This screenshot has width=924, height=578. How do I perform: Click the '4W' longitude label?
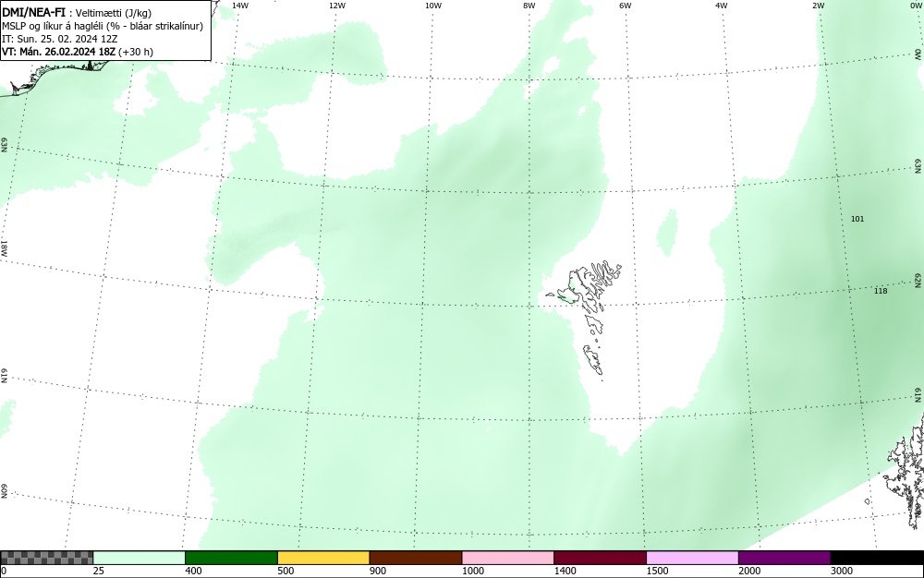(722, 6)
